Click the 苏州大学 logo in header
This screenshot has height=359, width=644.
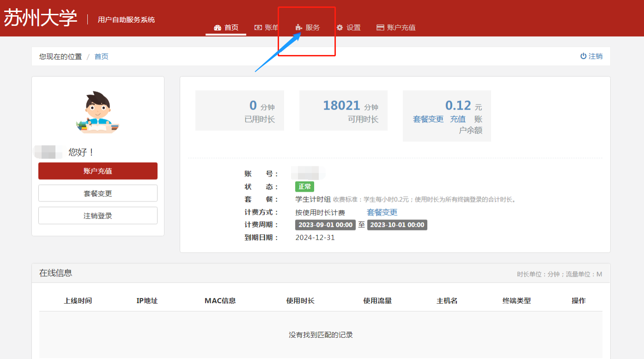point(41,19)
